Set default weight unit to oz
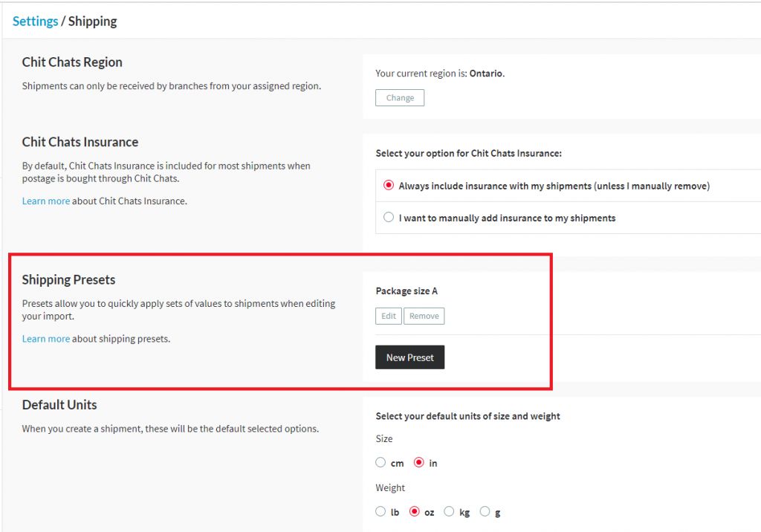Screen dimensions: 761x532 (414, 512)
